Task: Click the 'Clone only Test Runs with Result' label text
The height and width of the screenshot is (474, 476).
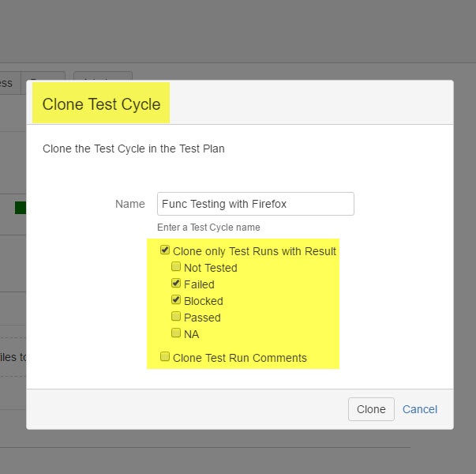Action: (x=254, y=251)
